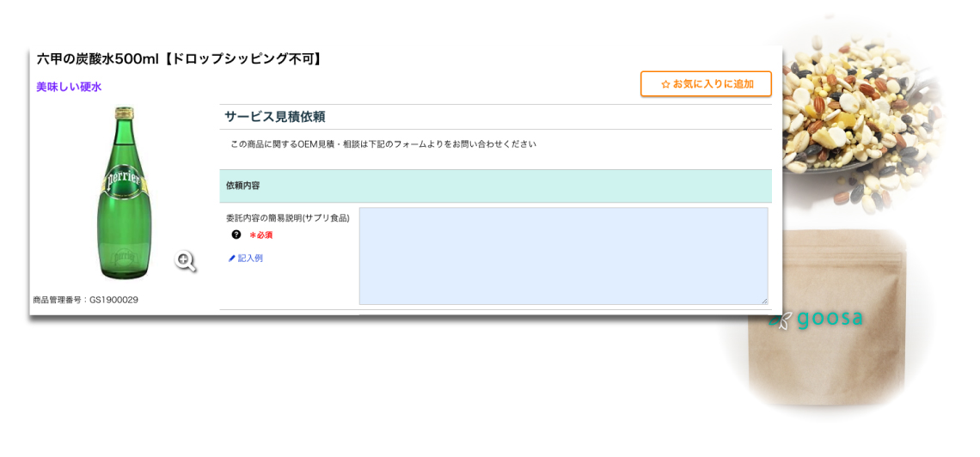Click the goosa leaf logo icon

[x=781, y=320]
